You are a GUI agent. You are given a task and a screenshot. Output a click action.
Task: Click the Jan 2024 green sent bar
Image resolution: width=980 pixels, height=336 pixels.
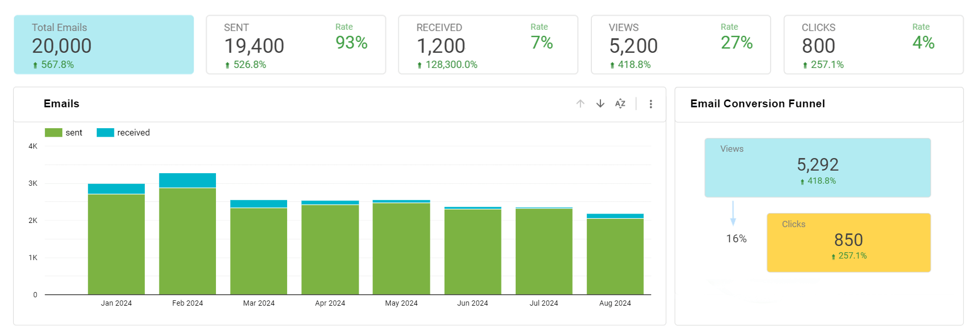[x=116, y=244]
